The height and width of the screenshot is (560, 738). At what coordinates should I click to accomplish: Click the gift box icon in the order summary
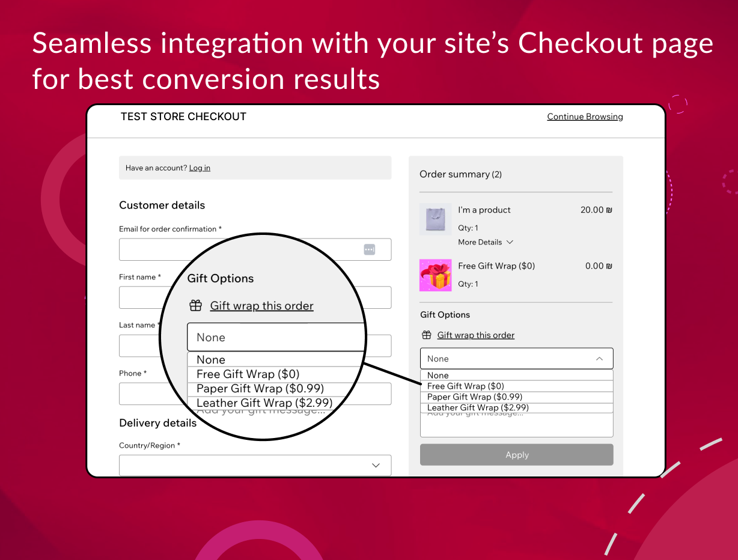(427, 335)
